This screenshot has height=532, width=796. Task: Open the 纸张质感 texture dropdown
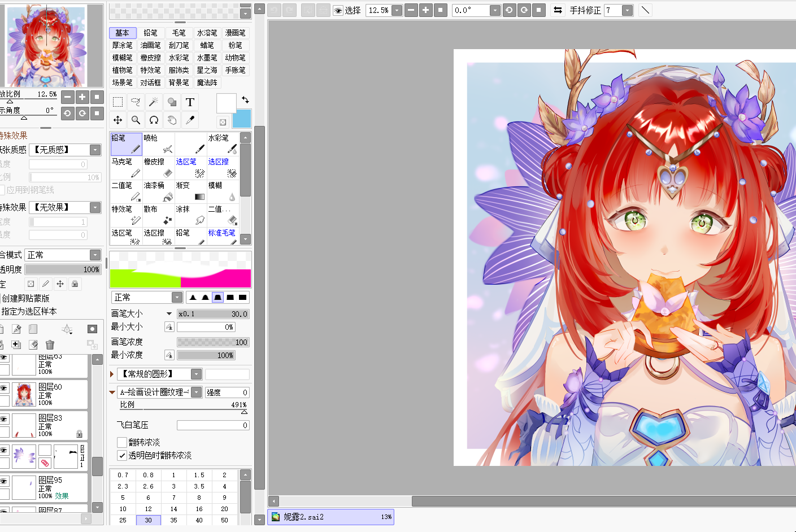tap(95, 150)
